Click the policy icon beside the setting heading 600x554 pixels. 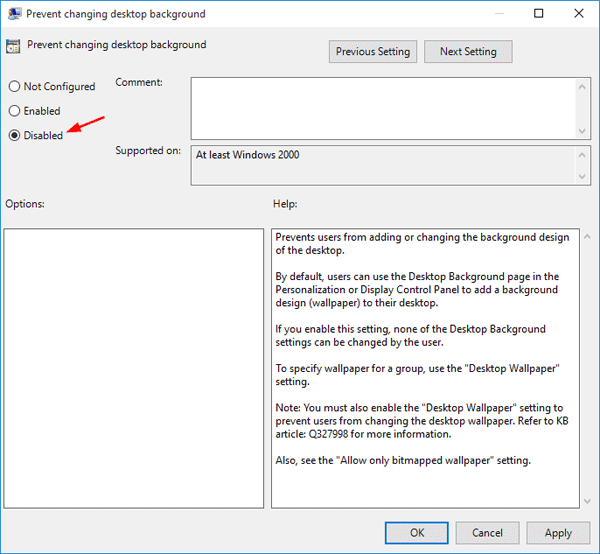tap(13, 45)
